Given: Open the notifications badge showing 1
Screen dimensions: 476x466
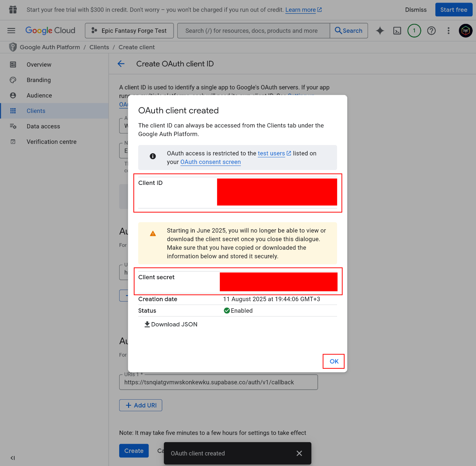Looking at the screenshot, I should [x=414, y=31].
